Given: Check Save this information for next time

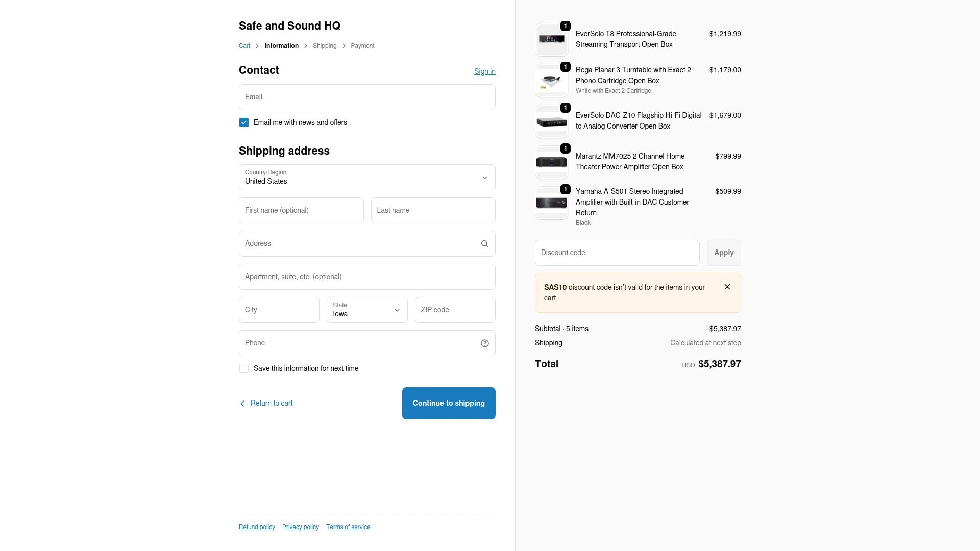Looking at the screenshot, I should tap(244, 368).
